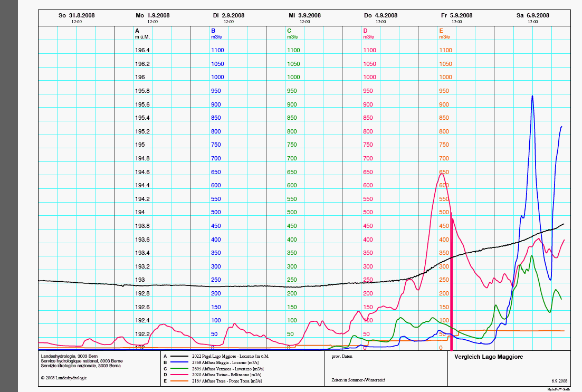Screen dimensions: 582x392
Task: Click the '194.8' lake level value
Action: [142, 158]
